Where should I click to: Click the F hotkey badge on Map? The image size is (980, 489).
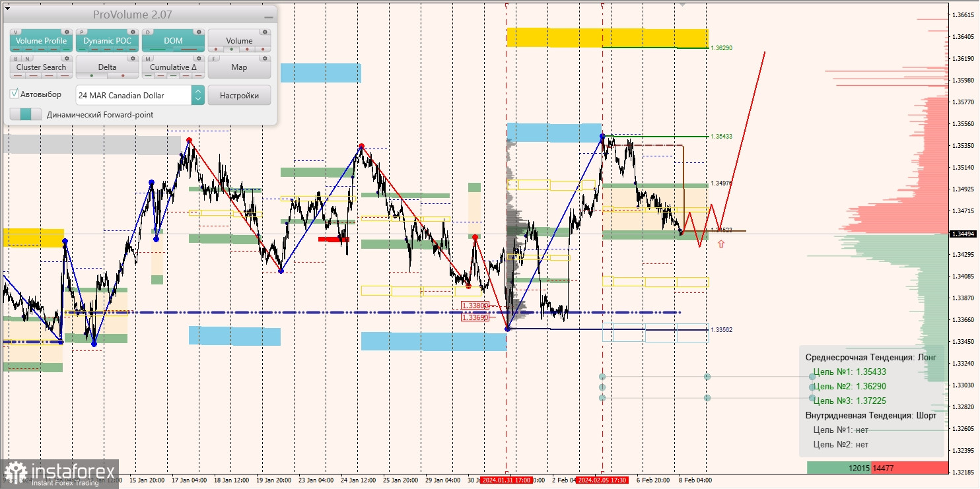[x=213, y=59]
